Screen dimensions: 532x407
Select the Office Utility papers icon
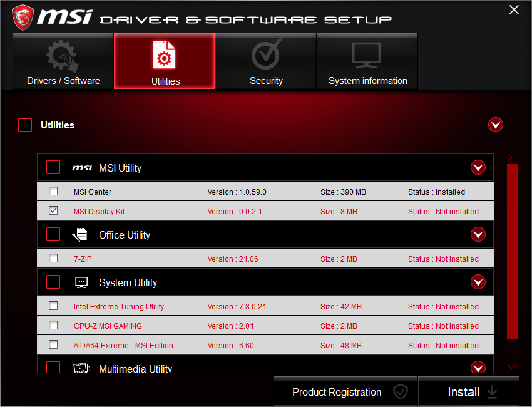[x=80, y=234]
